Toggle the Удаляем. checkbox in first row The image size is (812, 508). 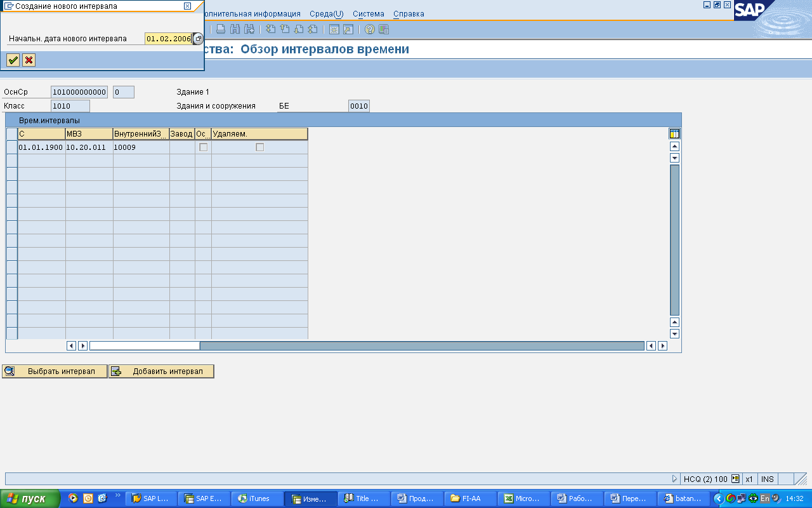point(259,147)
